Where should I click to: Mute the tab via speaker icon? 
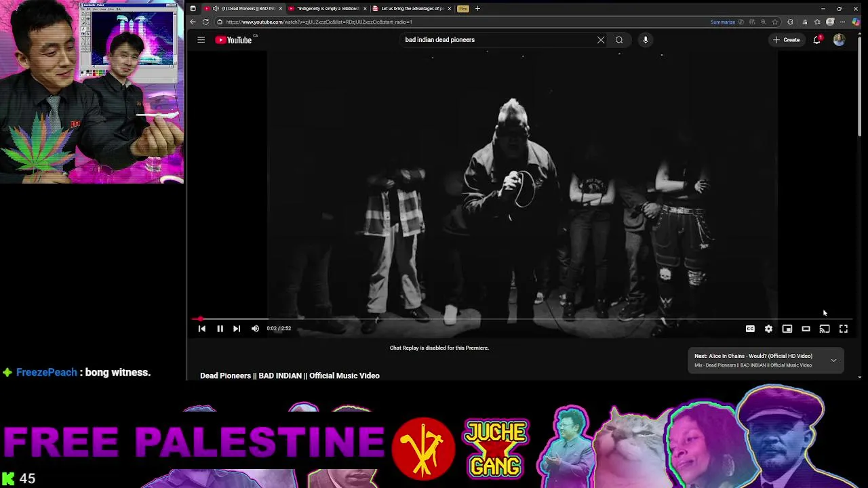pos(216,9)
